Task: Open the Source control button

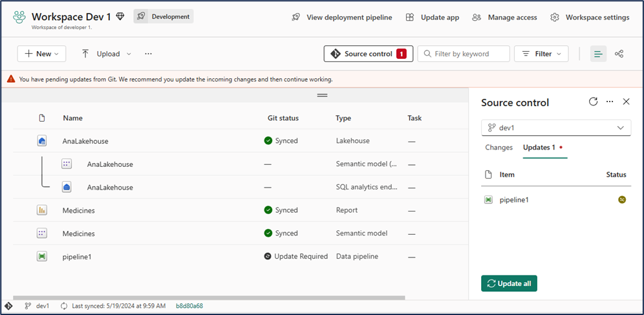Action: click(x=368, y=54)
